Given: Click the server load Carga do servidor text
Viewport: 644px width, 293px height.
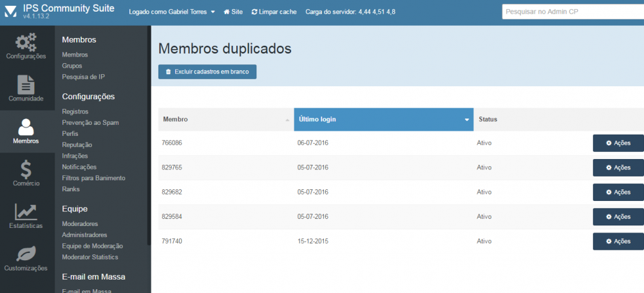Looking at the screenshot, I should 350,12.
